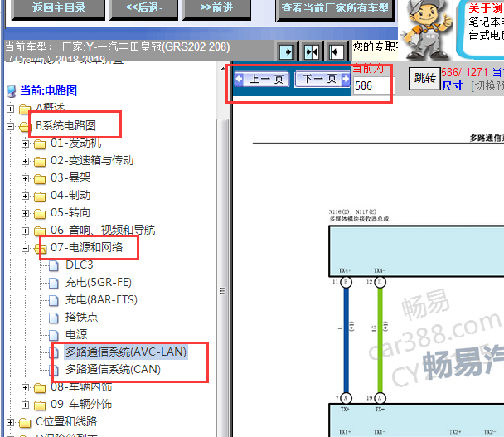The width and height of the screenshot is (504, 437).
Task: Click the page number field showing 586
Action: [373, 85]
